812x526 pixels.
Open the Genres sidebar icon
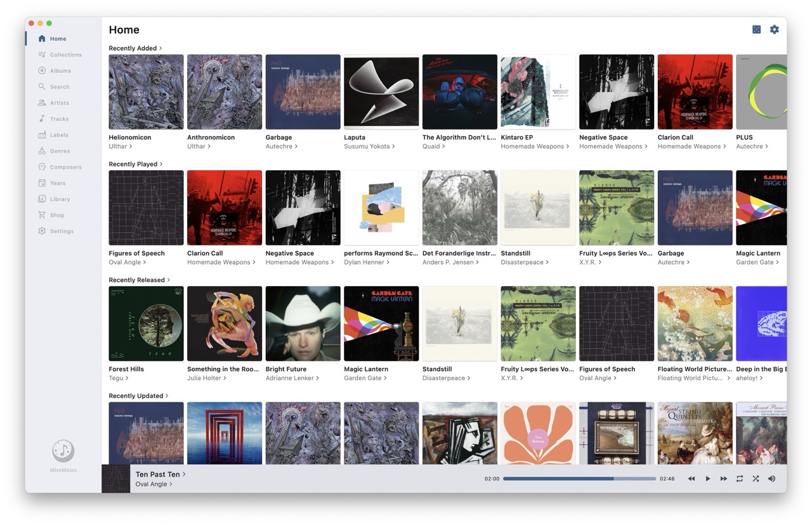tap(42, 151)
